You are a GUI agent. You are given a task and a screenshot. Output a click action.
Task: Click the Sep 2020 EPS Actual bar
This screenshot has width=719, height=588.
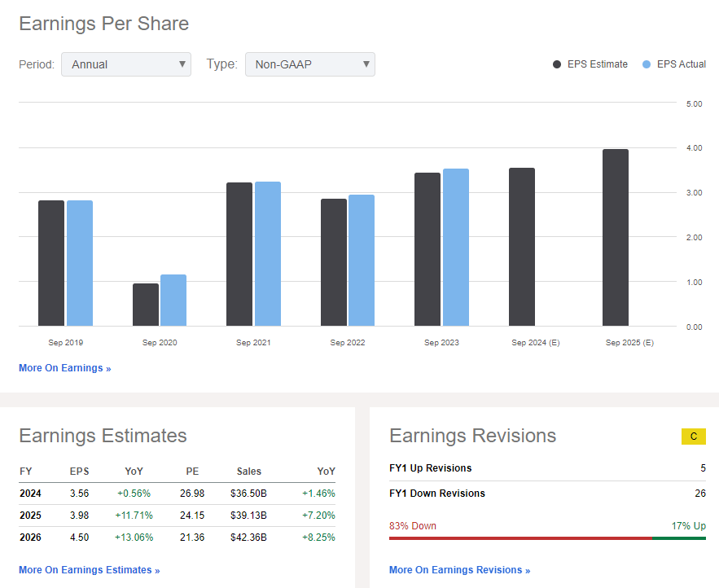pos(173,301)
